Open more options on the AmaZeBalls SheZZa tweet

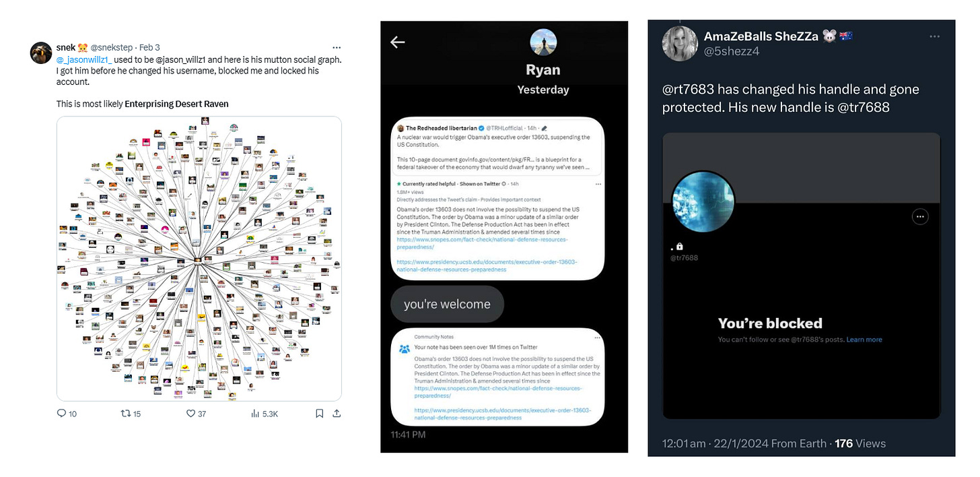[935, 36]
